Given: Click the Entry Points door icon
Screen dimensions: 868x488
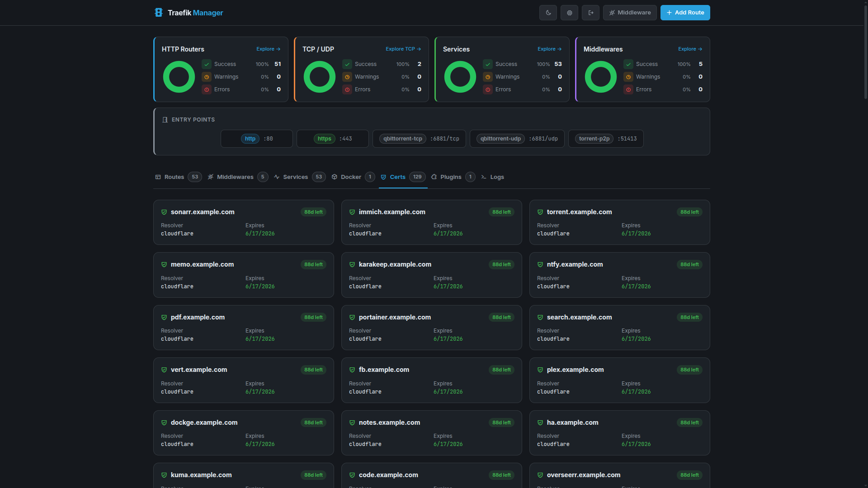Looking at the screenshot, I should click(165, 120).
